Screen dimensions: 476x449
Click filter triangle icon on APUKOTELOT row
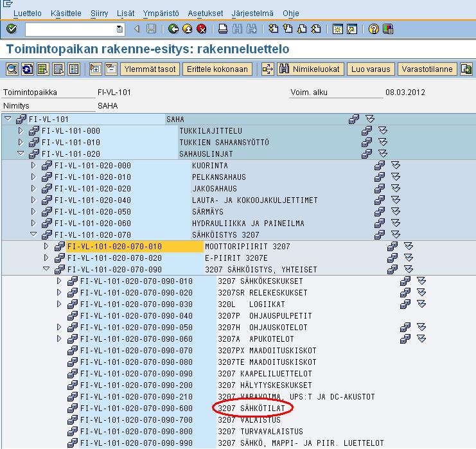421,339
